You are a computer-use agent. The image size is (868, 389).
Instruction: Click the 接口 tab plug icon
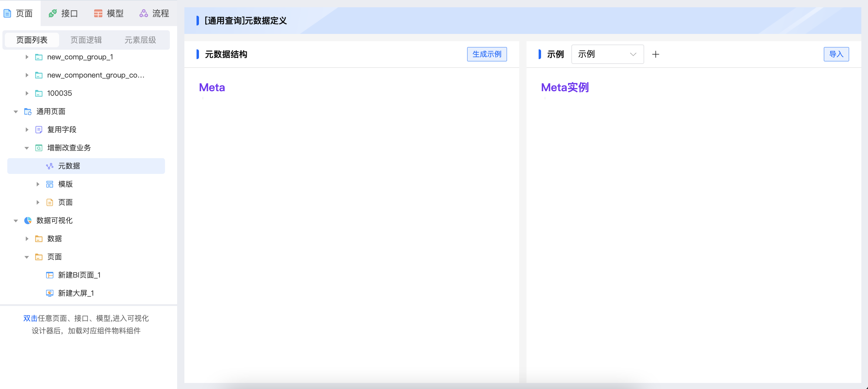[x=52, y=13]
